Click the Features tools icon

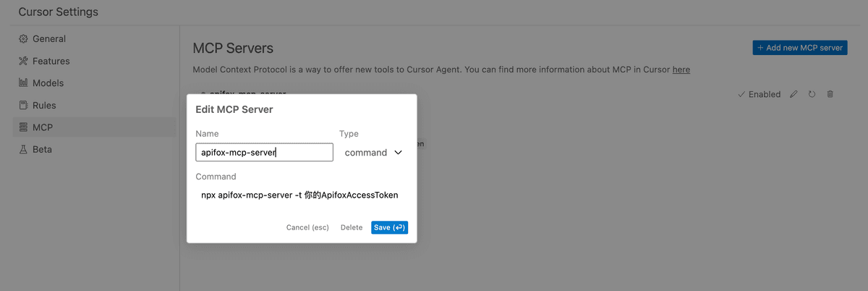click(23, 61)
